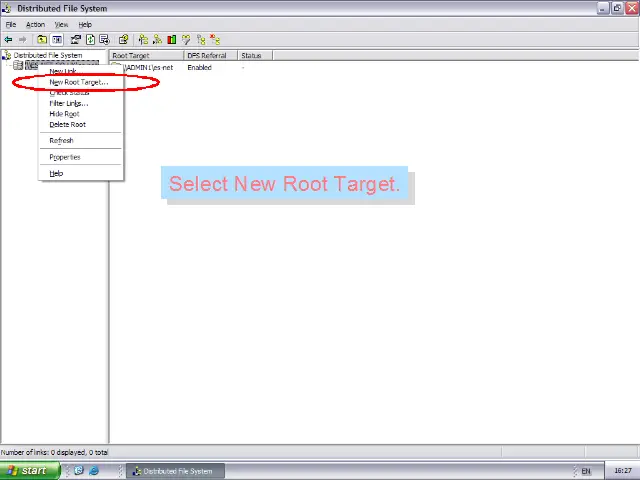Click the Distributed File System title bar icon
640x480 pixels.
(7, 8)
